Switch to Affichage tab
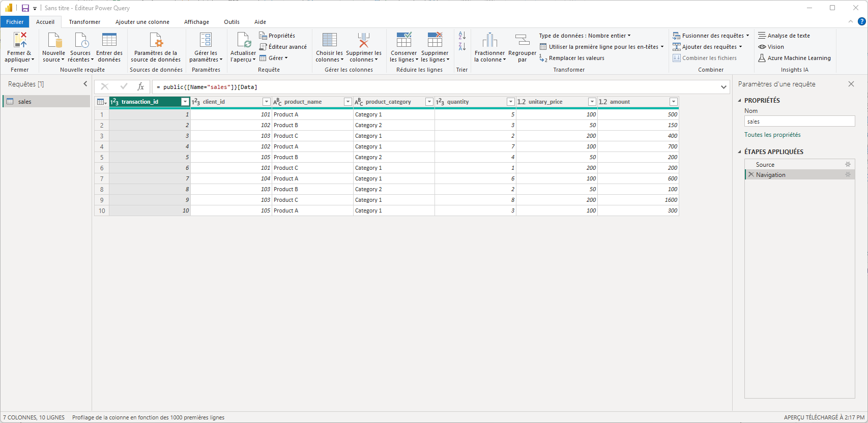Screen dimensions: 868x423 point(196,22)
